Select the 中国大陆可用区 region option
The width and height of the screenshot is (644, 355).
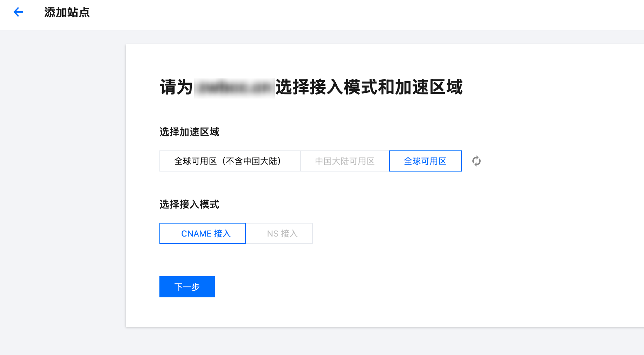(344, 161)
